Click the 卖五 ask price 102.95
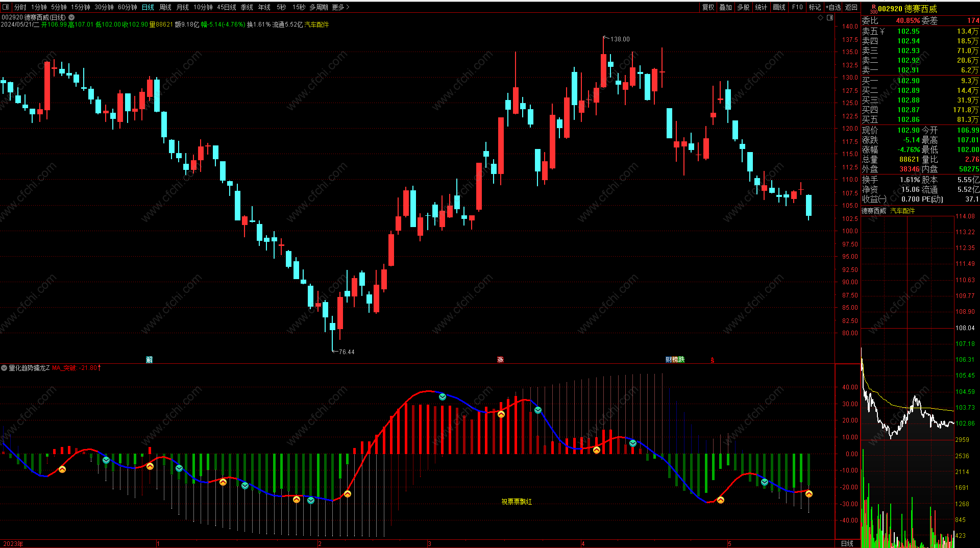This screenshot has width=980, height=548. click(x=909, y=31)
